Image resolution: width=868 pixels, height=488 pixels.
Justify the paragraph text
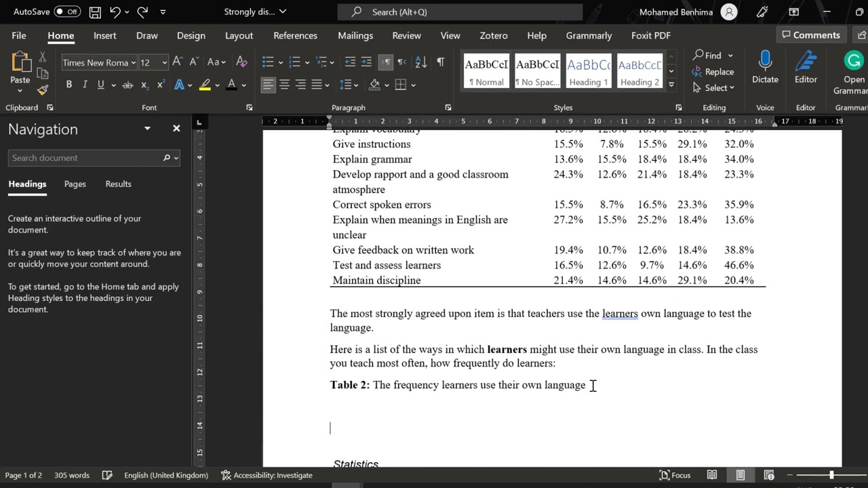tap(317, 85)
